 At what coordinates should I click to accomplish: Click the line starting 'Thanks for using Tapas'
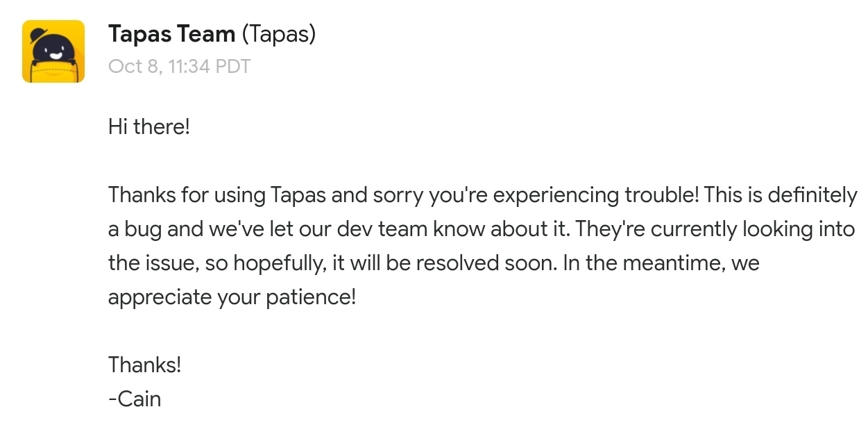pyautogui.click(x=483, y=196)
